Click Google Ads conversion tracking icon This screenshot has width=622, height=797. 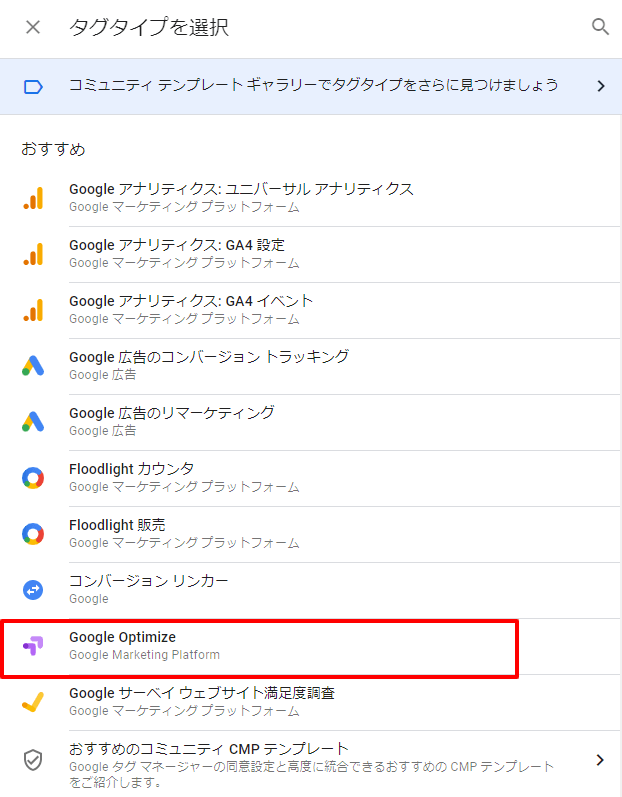point(33,365)
